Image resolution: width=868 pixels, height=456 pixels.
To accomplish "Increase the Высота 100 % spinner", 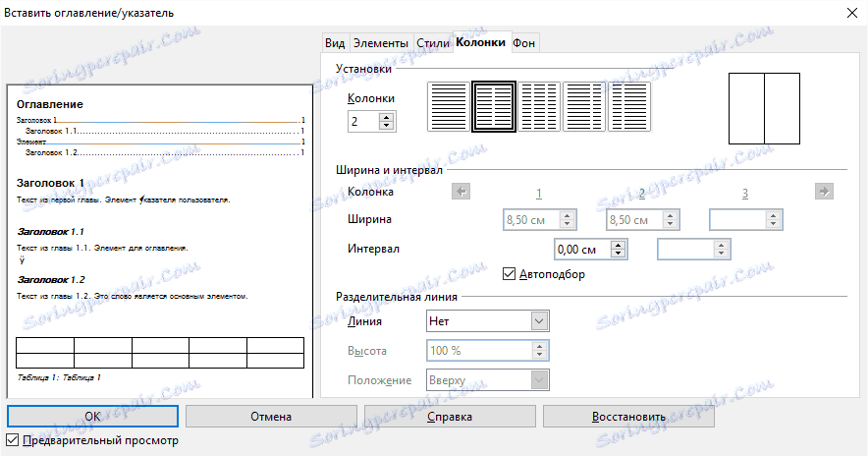I will [540, 346].
